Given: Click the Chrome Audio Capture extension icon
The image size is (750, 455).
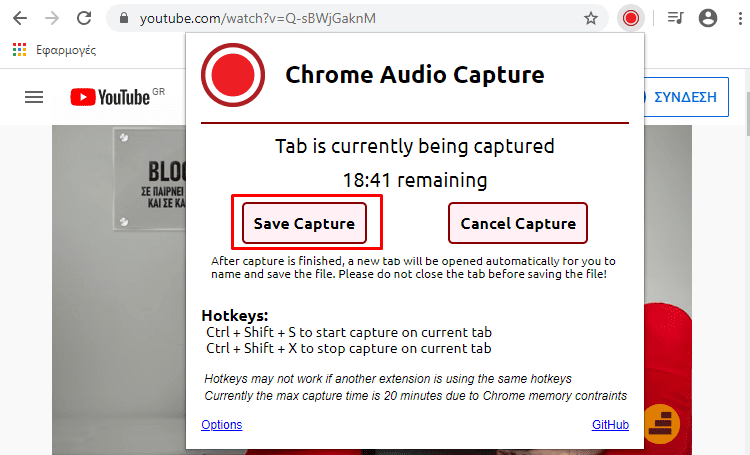Looking at the screenshot, I should tap(630, 18).
